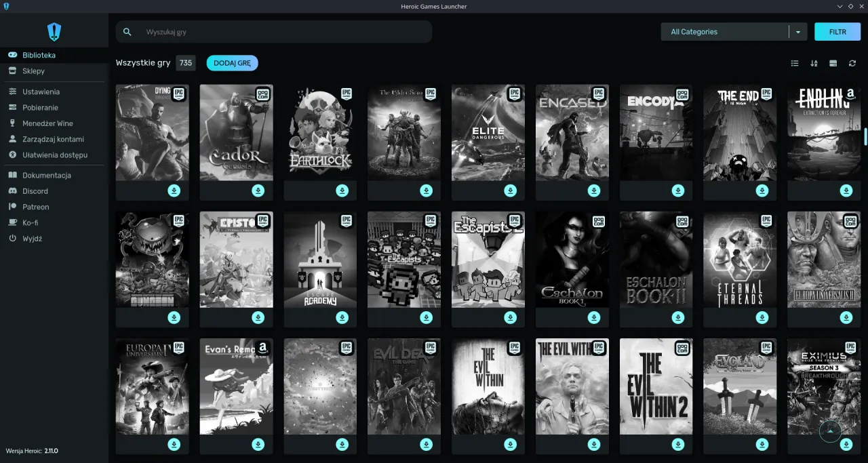Click download icon under Elite Dangerous
868x463 pixels.
pyautogui.click(x=510, y=190)
